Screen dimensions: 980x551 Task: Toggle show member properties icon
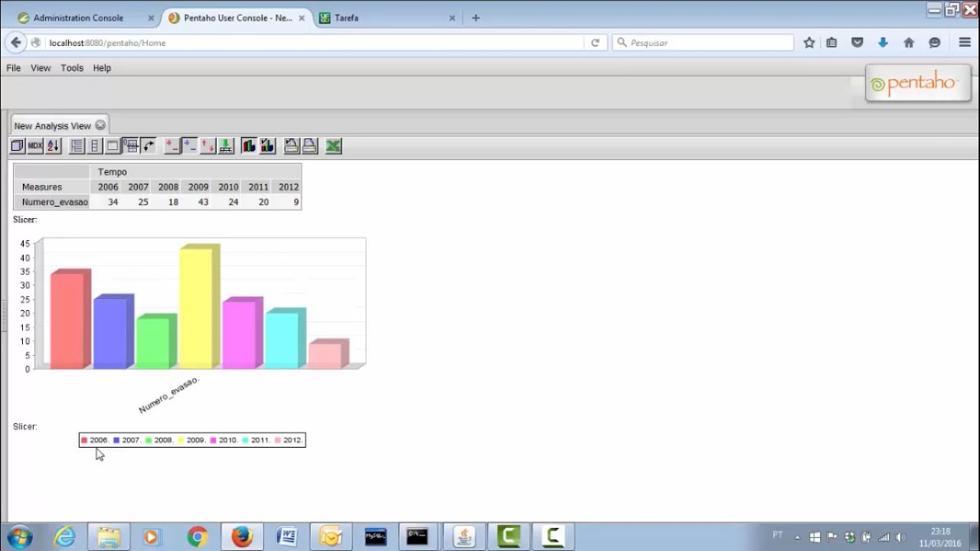click(113, 145)
